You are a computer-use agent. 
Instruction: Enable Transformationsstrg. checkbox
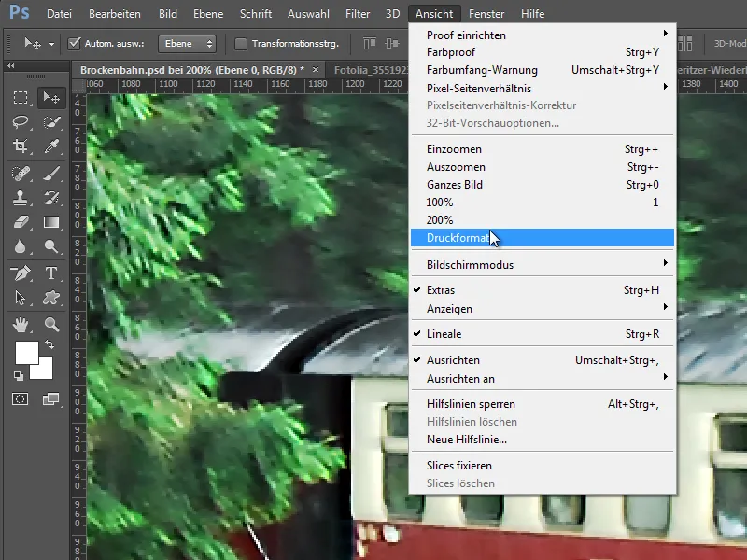pos(241,44)
